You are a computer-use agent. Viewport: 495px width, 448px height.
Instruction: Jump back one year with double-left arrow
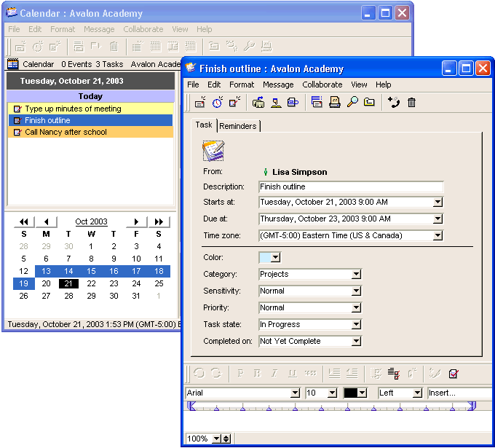coord(24,221)
